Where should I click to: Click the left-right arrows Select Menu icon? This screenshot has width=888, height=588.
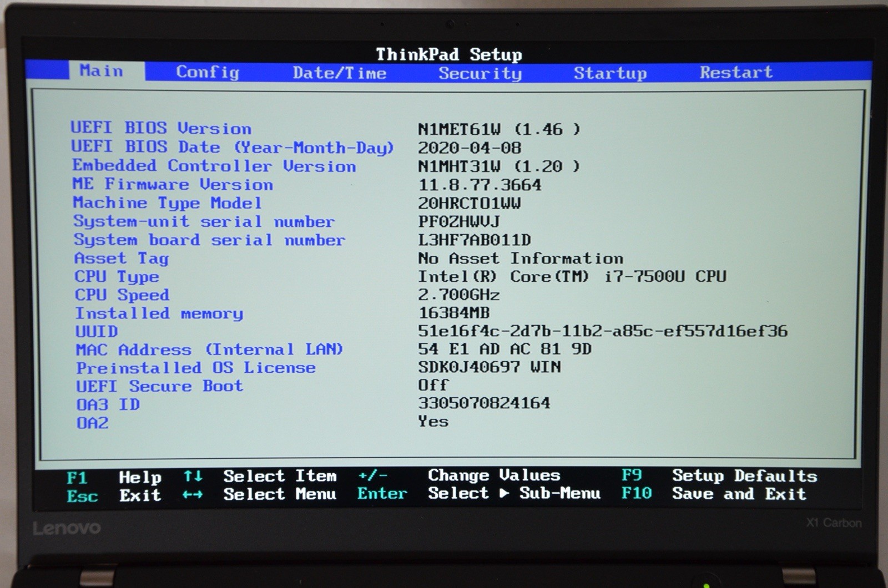click(193, 494)
